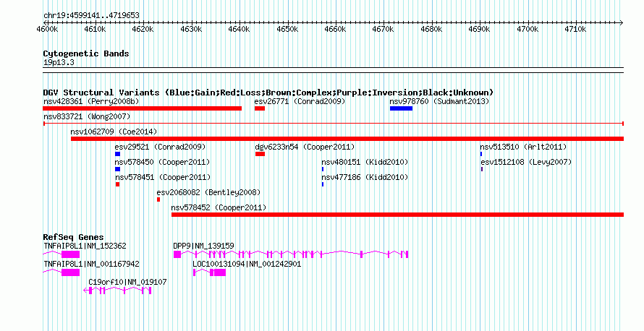The image size is (644, 331).
Task: Click the 4640k ruler tick label
Action: pyautogui.click(x=239, y=30)
